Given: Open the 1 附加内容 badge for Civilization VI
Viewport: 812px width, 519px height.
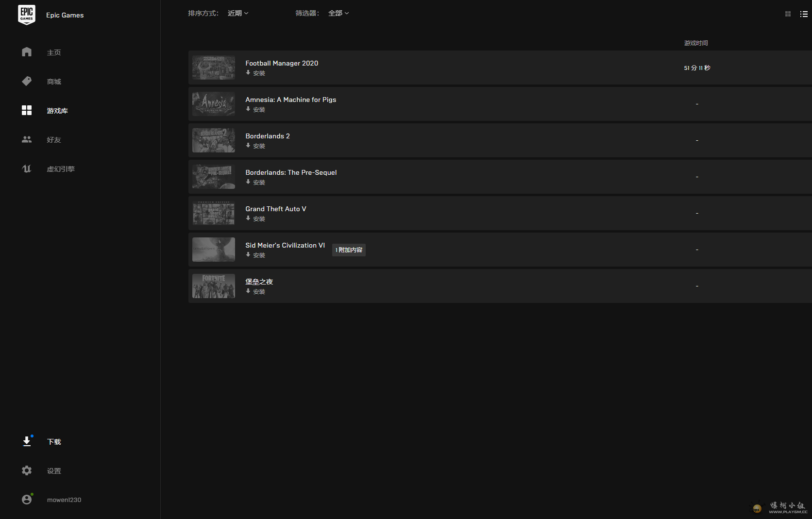Looking at the screenshot, I should [x=349, y=250].
